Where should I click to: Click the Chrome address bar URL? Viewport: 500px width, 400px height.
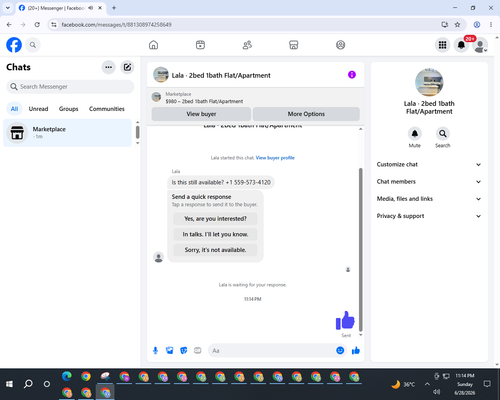pos(116,25)
